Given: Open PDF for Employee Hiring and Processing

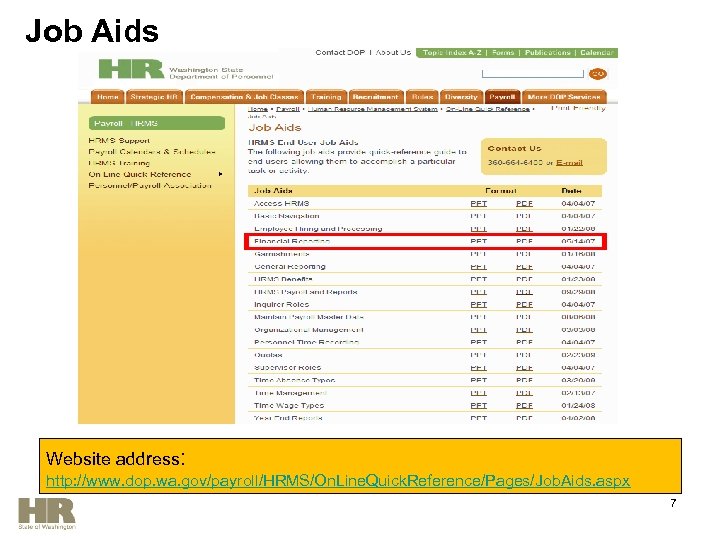Looking at the screenshot, I should (524, 229).
